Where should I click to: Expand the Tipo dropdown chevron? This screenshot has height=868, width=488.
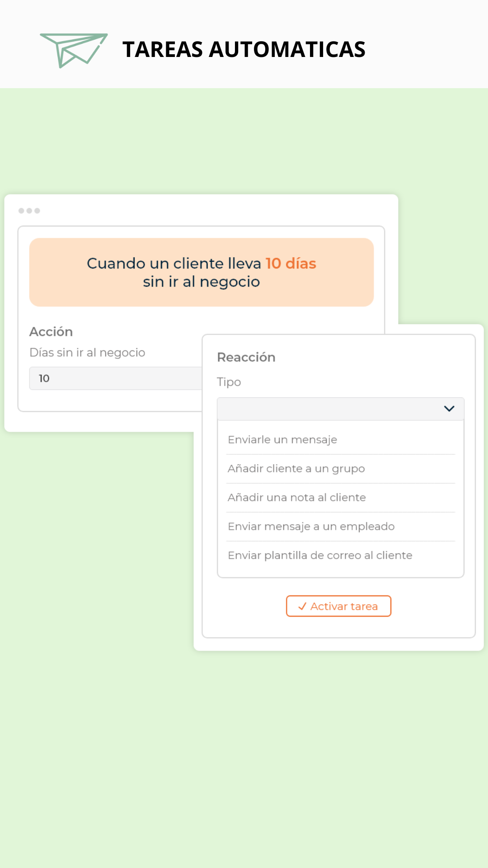tap(449, 409)
